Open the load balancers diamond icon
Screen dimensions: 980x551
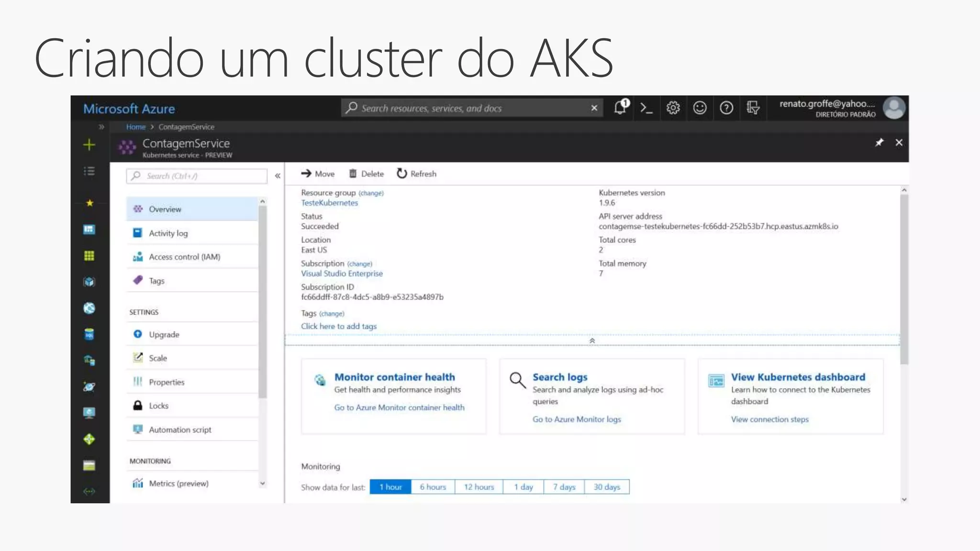[x=89, y=439]
